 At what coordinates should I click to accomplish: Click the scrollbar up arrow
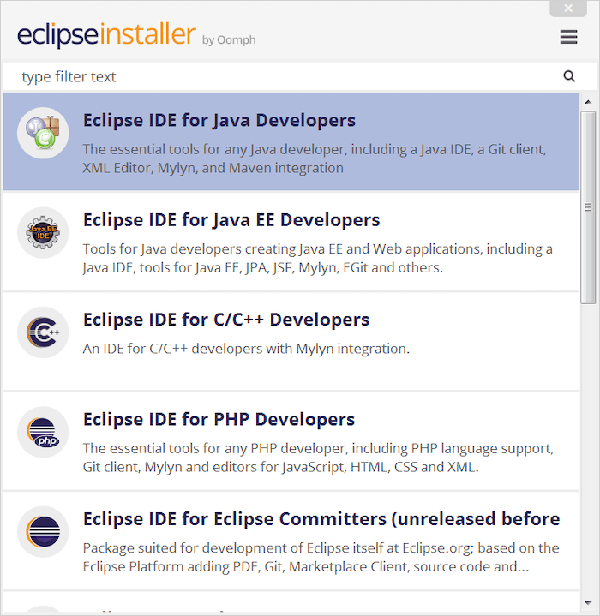[588, 102]
